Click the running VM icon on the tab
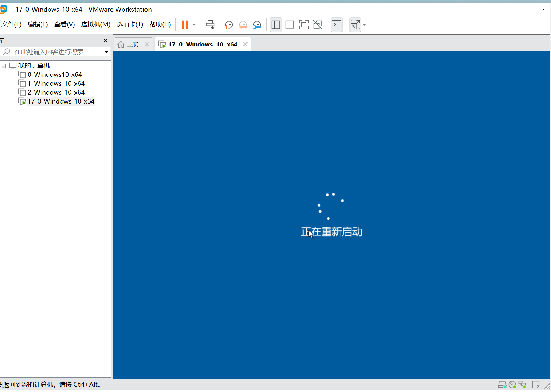This screenshot has height=392, width=551. [162, 44]
